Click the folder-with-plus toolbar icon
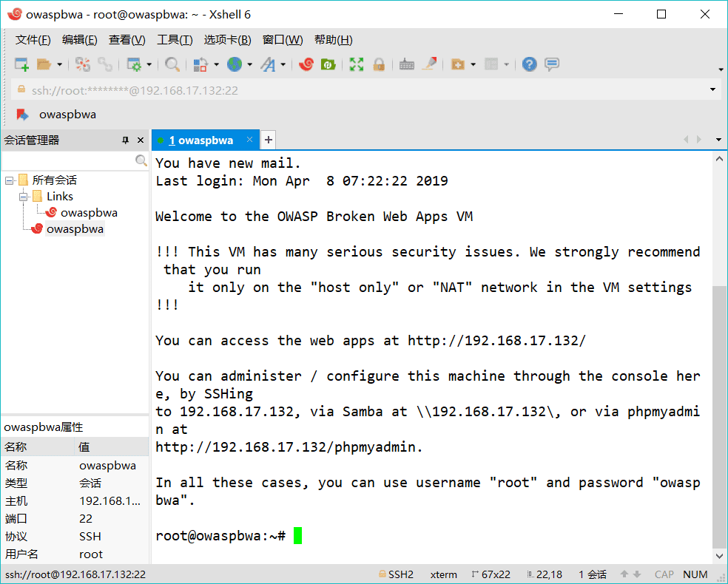This screenshot has width=728, height=584. 458,64
